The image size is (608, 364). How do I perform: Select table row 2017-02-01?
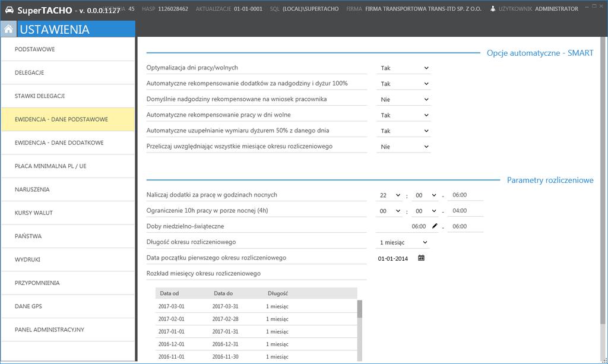(x=256, y=319)
